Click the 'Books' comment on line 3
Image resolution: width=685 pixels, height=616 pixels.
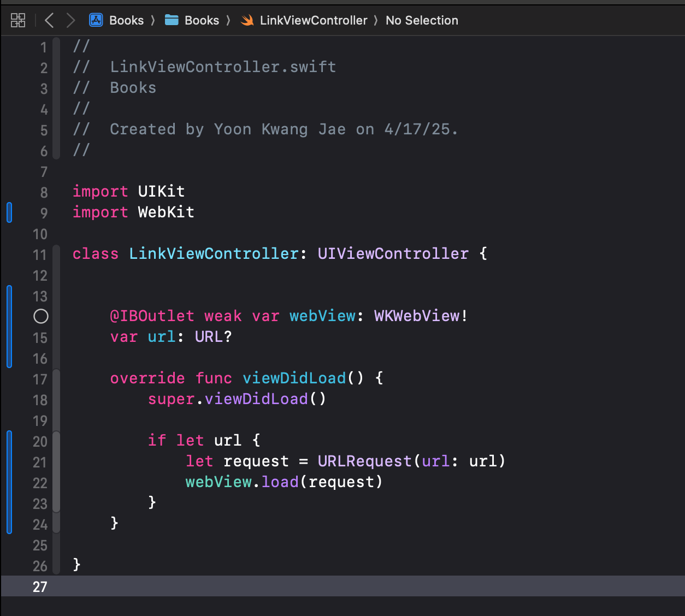[133, 87]
